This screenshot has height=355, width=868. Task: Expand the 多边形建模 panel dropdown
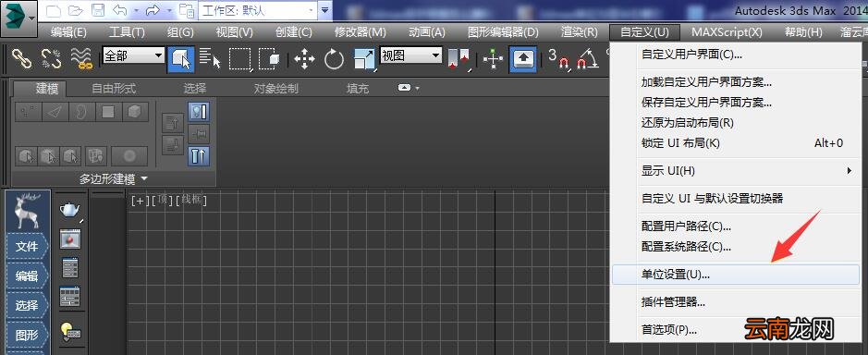click(114, 179)
